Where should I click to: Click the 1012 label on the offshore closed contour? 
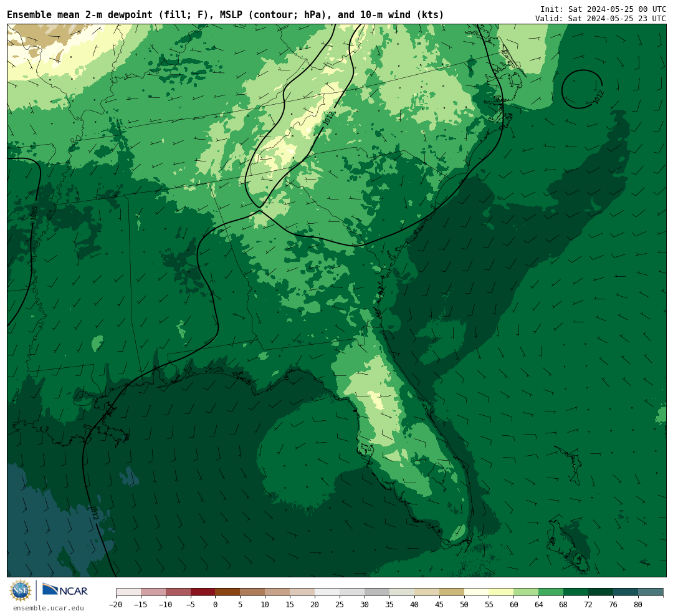point(598,97)
